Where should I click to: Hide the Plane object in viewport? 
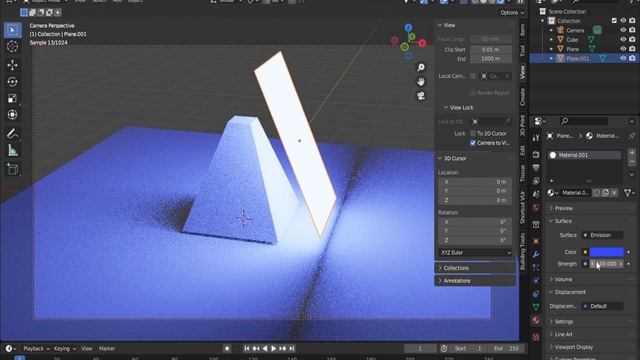623,49
